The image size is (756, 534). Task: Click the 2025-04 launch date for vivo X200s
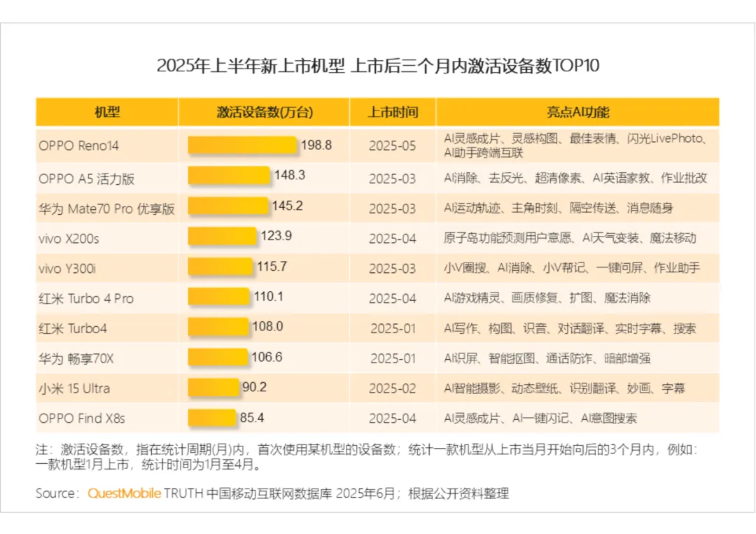coord(393,239)
